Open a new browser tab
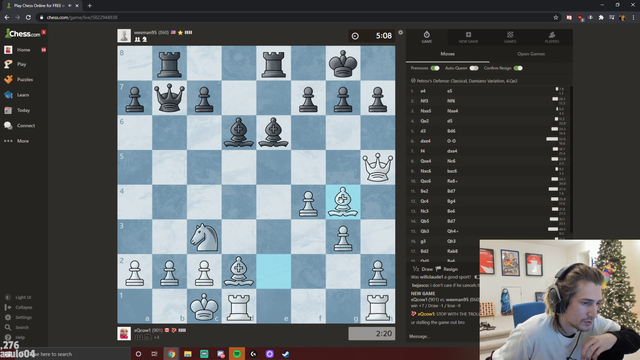The image size is (640, 360). coord(89,6)
